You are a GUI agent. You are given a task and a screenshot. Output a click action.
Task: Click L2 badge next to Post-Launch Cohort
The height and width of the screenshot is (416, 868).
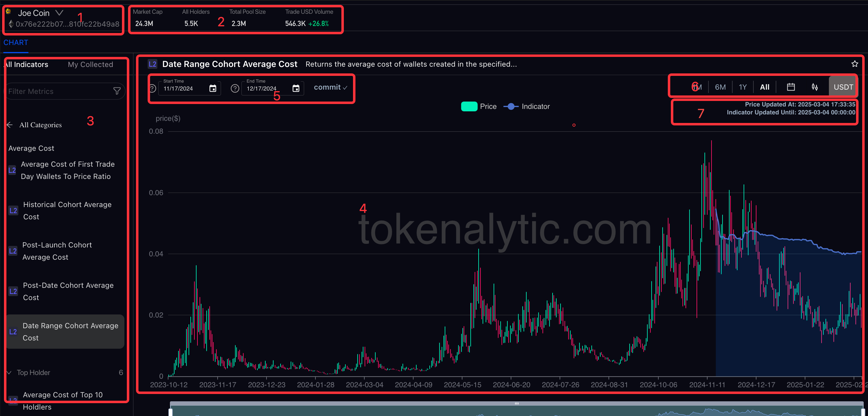point(13,251)
